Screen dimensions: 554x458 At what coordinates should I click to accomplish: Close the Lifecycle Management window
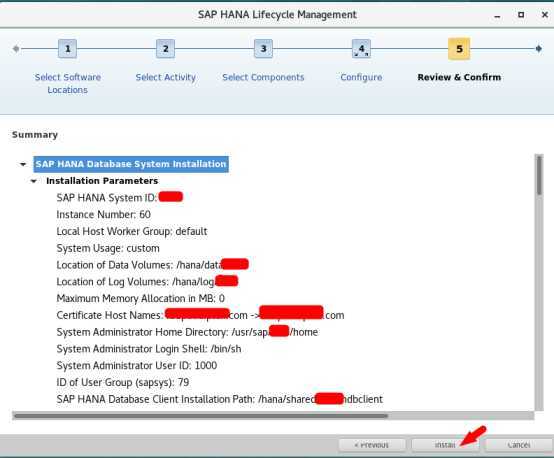pos(545,14)
